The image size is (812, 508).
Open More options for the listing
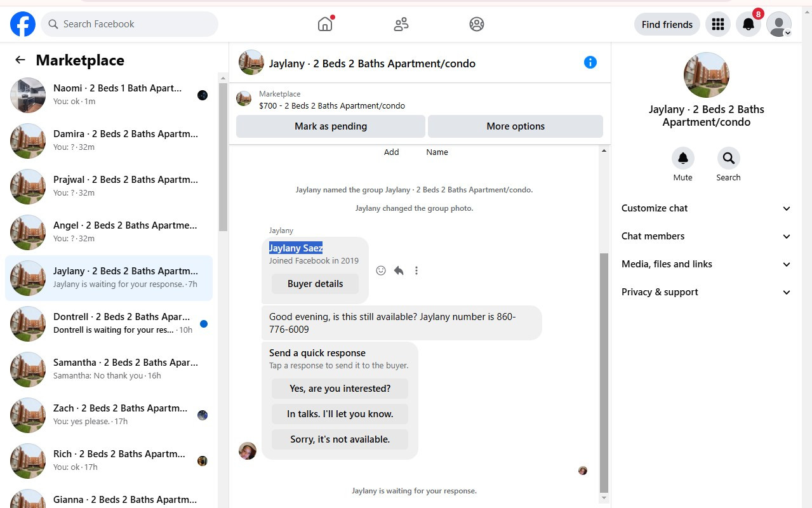[x=516, y=126]
